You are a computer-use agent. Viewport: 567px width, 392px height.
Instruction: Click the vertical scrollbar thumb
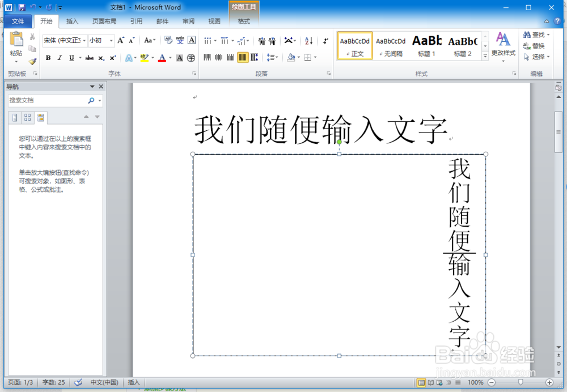tap(558, 132)
